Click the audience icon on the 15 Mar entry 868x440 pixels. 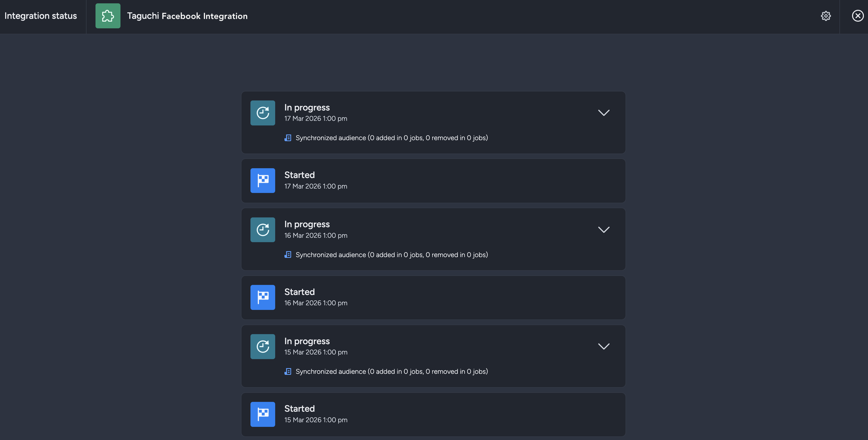pos(288,371)
